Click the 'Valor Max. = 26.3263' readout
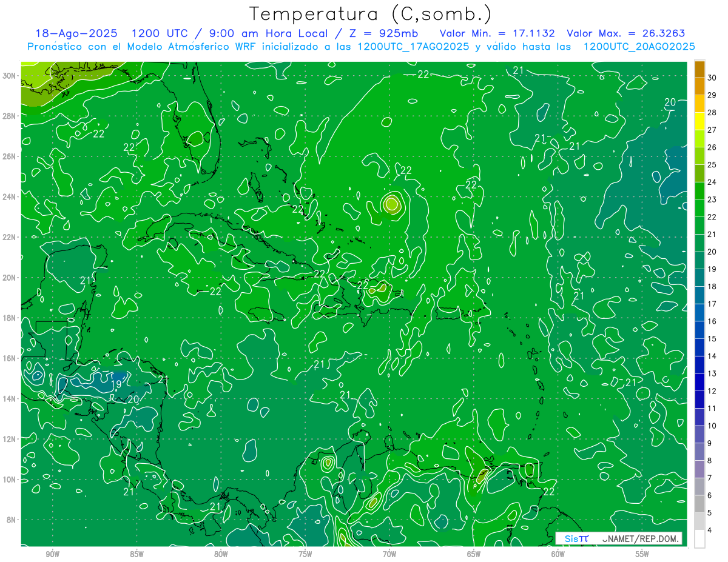This screenshot has width=728, height=562. pos(625,33)
